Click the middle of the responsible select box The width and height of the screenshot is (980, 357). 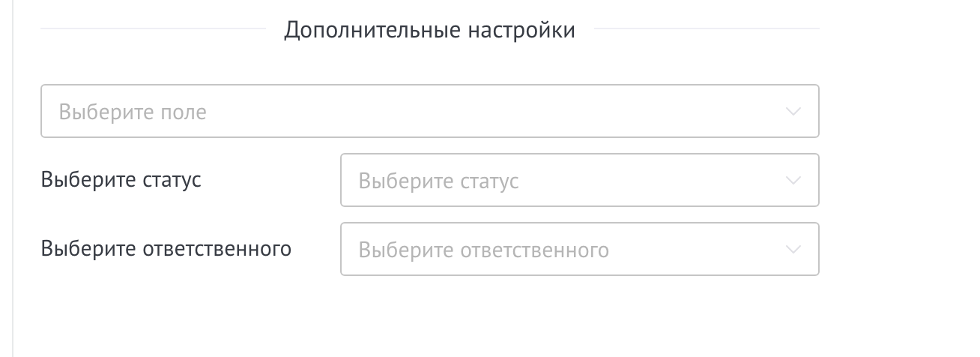pyautogui.click(x=579, y=249)
